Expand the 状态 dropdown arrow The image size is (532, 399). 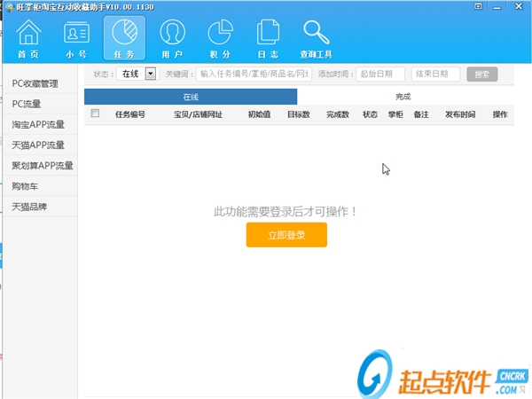(x=151, y=74)
